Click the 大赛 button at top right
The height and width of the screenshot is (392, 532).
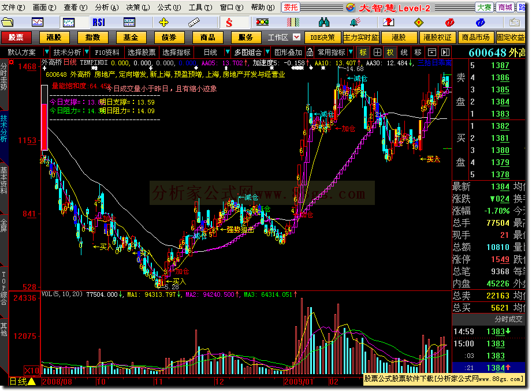point(484,7)
